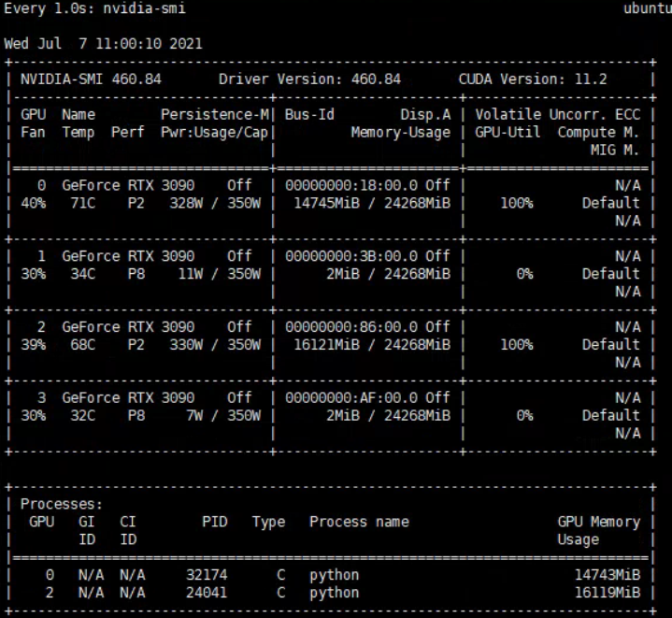672x618 pixels.
Task: Click GPU 2 power '330W / 350W'
Action: pos(215,345)
